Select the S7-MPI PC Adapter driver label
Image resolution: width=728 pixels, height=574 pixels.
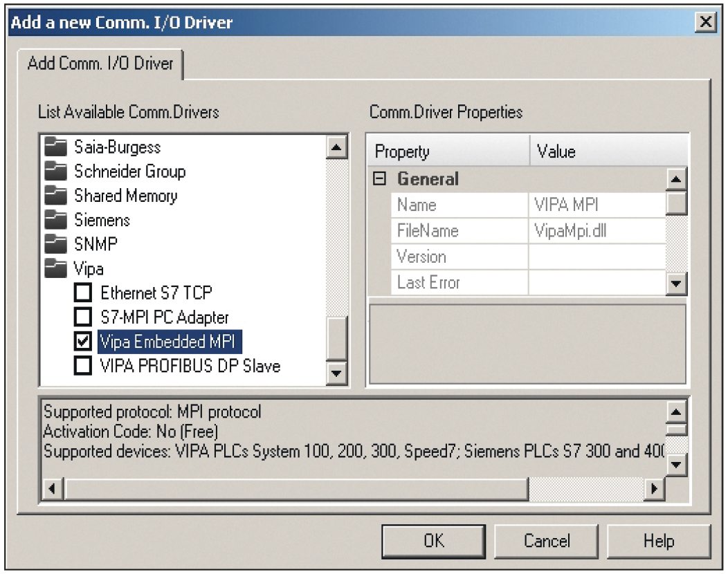[165, 317]
